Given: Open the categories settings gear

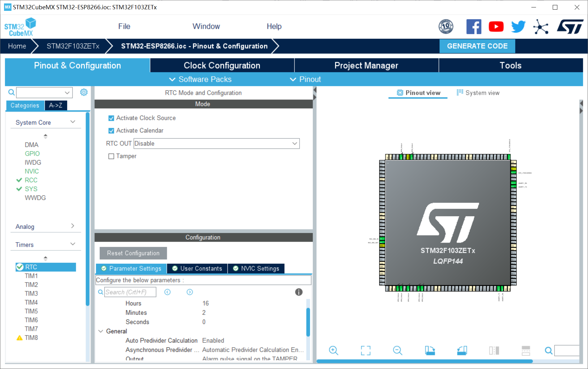Looking at the screenshot, I should (x=84, y=92).
